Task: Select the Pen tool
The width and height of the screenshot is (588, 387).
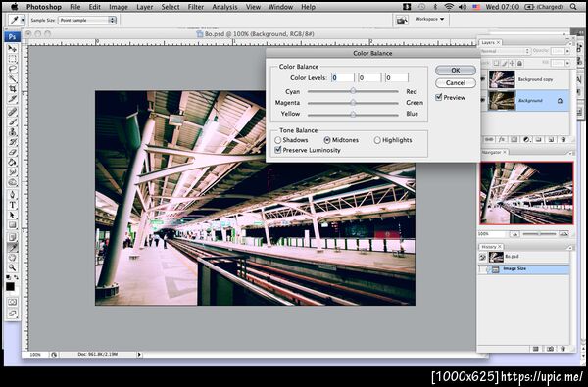Action: point(13,195)
